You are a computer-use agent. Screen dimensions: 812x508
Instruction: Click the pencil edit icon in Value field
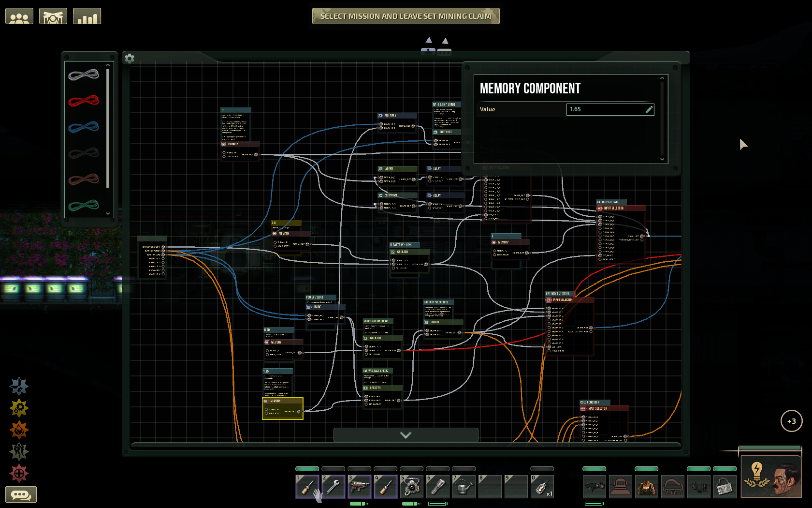(x=649, y=109)
